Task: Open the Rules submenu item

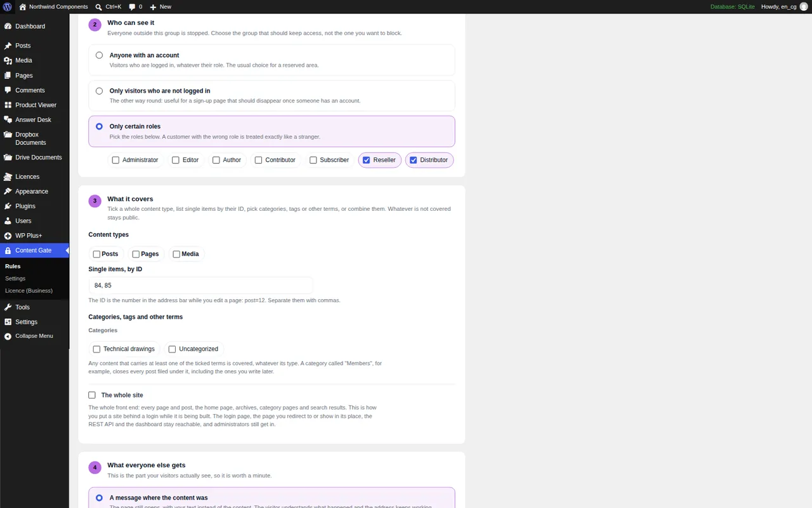Action: [13, 267]
